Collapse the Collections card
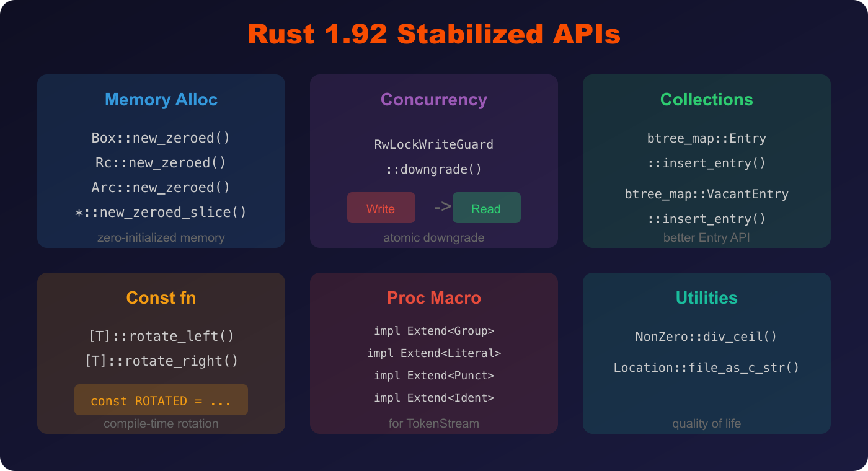Image resolution: width=868 pixels, height=471 pixels. coord(707,99)
